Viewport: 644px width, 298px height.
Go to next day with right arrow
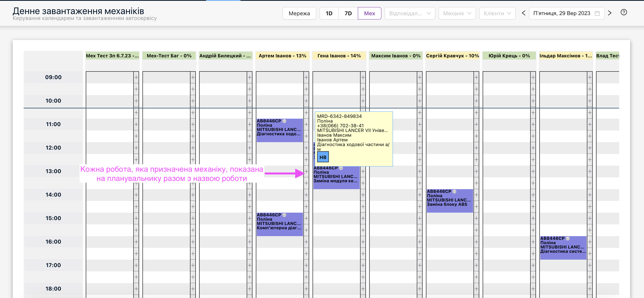pos(610,13)
